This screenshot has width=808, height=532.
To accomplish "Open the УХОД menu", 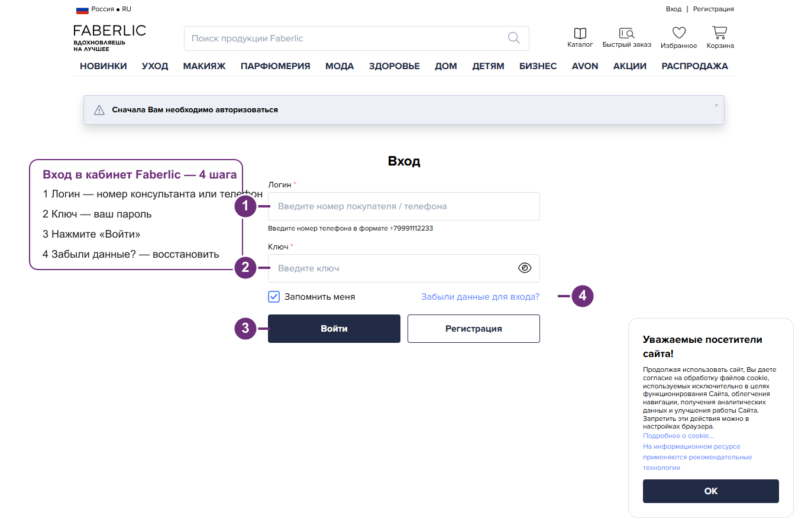I will click(x=155, y=66).
